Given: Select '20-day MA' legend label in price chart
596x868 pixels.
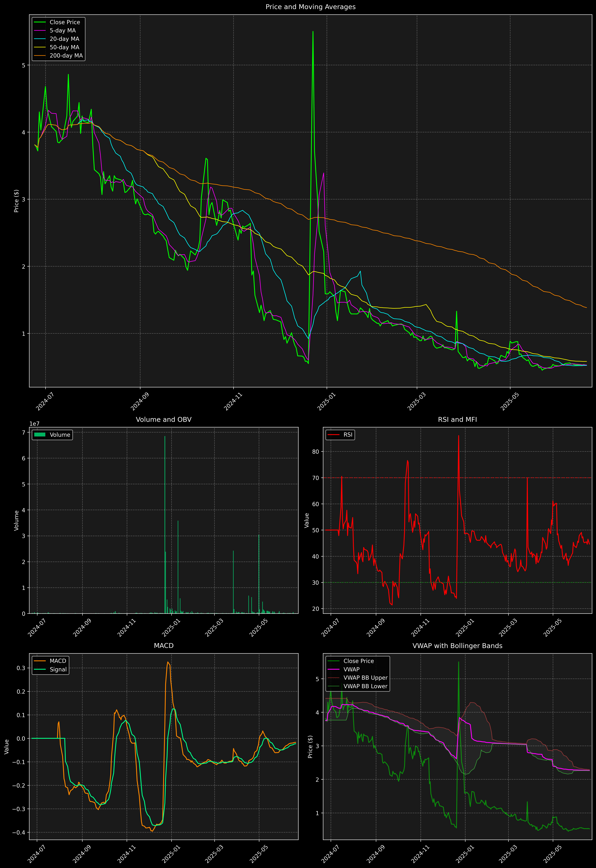Looking at the screenshot, I should point(64,39).
